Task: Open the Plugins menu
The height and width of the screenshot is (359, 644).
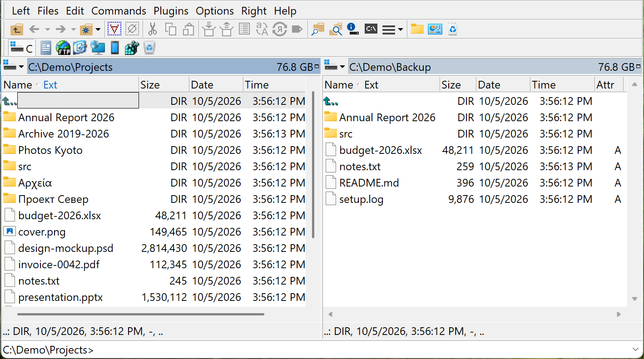Action: point(171,11)
